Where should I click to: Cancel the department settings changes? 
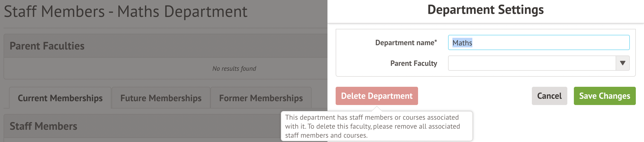tap(549, 96)
